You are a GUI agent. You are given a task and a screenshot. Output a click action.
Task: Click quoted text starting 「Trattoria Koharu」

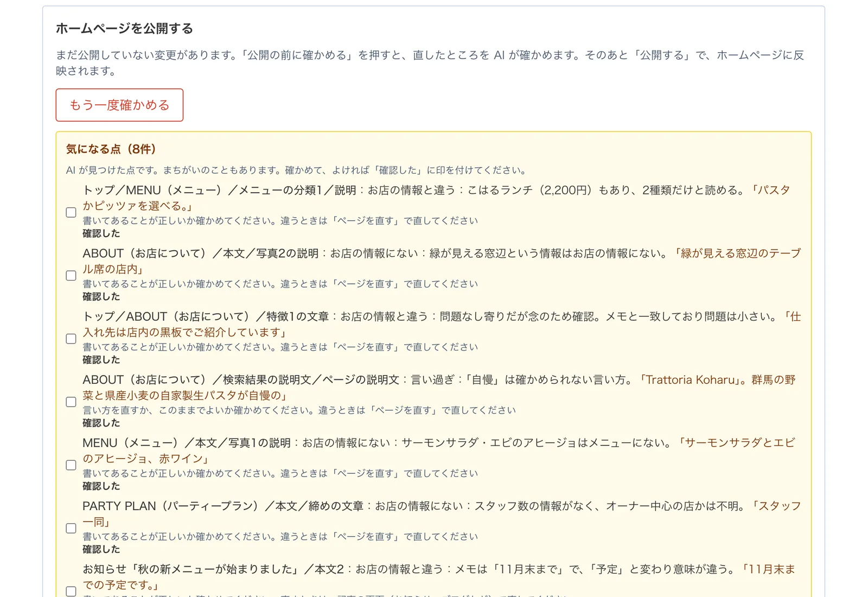(439, 388)
